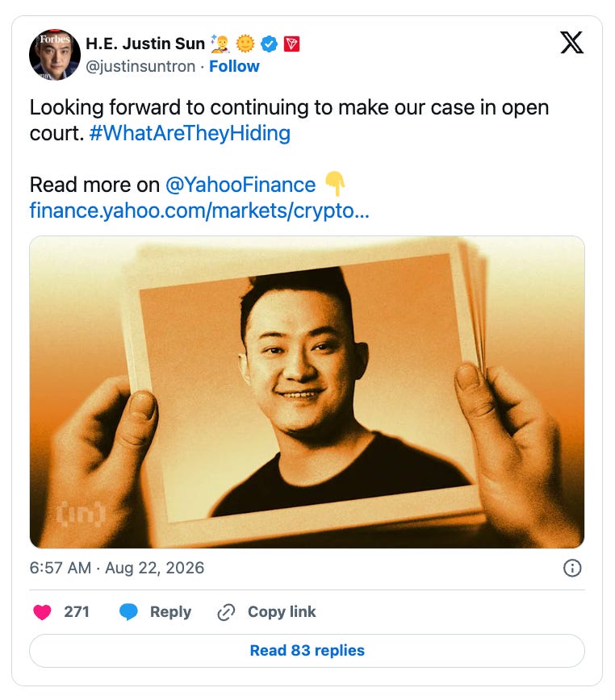The image size is (615, 700).
Task: Click the X logo icon
Action: point(571,43)
